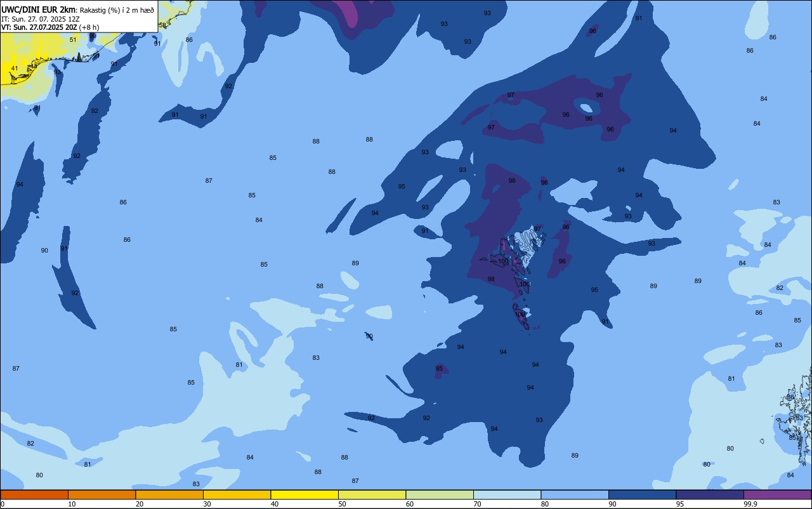Click the '58' value beside the info box
This screenshot has width=812, height=509.
coord(162,25)
